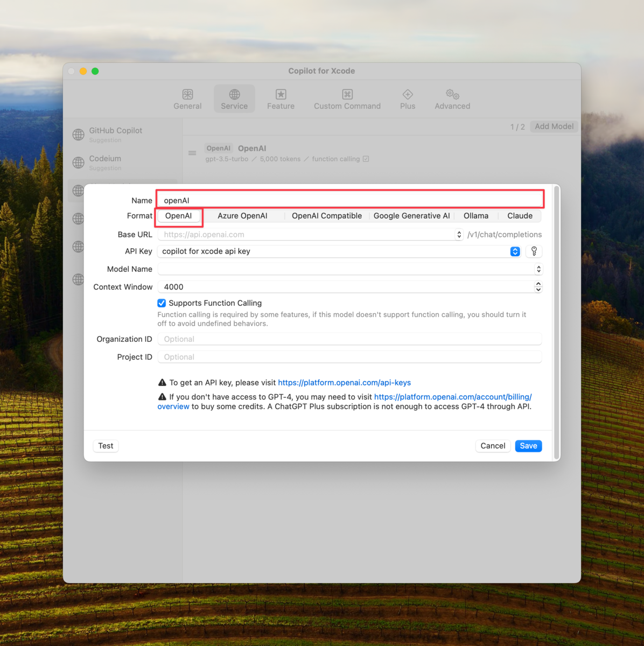Click the globe icon beside GitHub Copilot
The image size is (644, 646).
point(79,135)
